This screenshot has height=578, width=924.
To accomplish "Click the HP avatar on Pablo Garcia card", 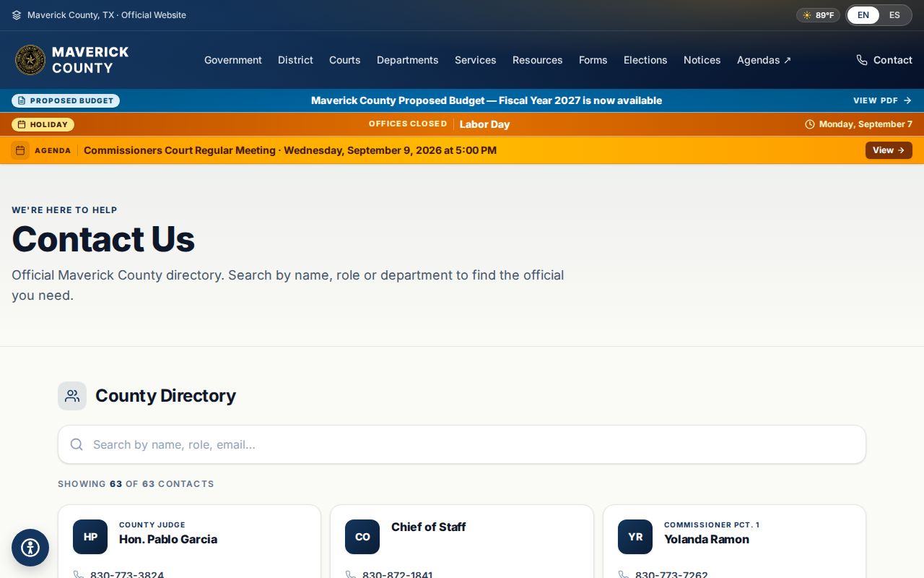I will pyautogui.click(x=90, y=537).
